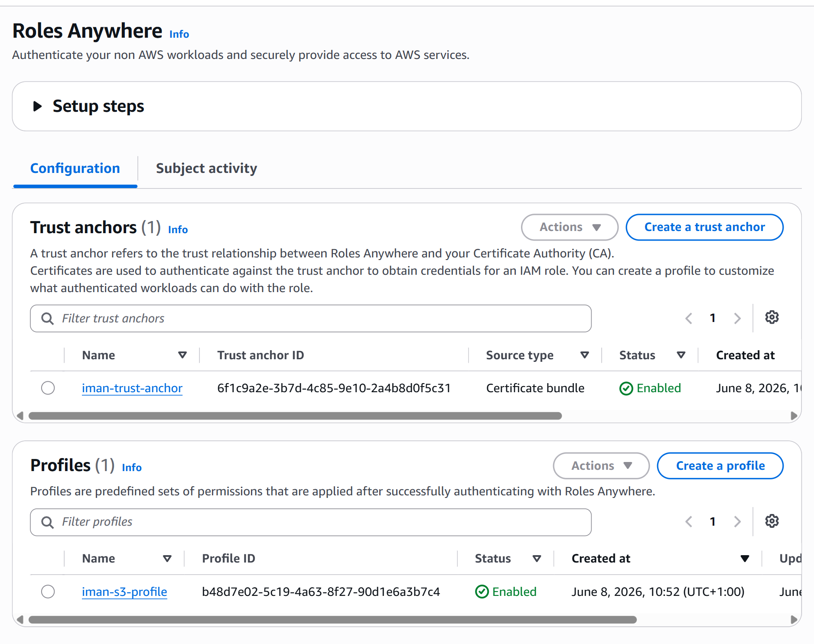Go to previous trust anchors page
The height and width of the screenshot is (644, 814).
pos(688,319)
